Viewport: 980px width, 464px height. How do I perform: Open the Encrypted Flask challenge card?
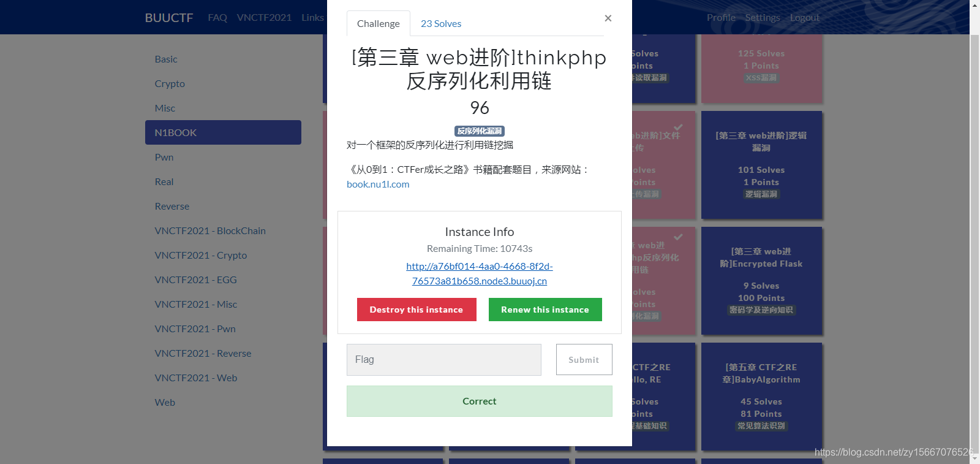pyautogui.click(x=761, y=281)
